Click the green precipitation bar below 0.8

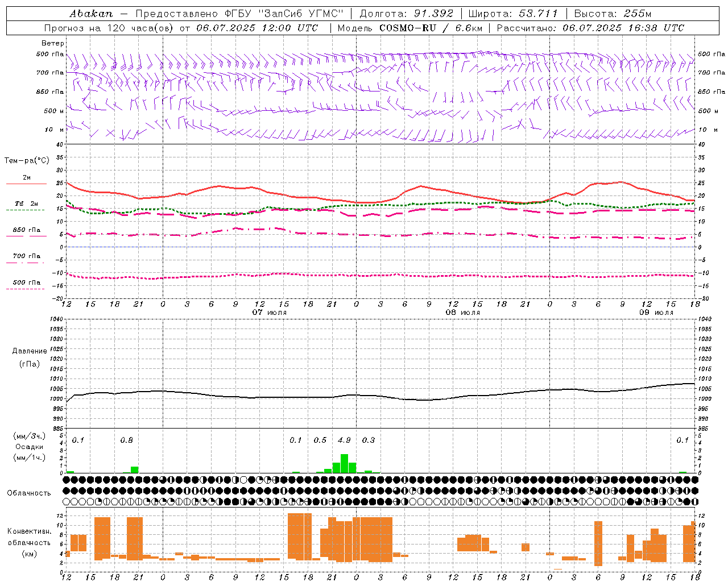[x=135, y=469]
